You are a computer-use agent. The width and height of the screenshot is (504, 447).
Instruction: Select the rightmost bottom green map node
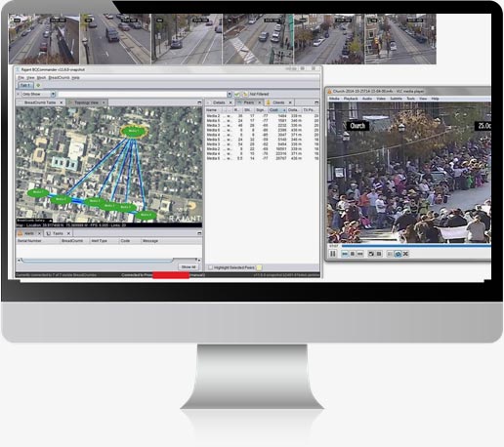click(x=146, y=215)
